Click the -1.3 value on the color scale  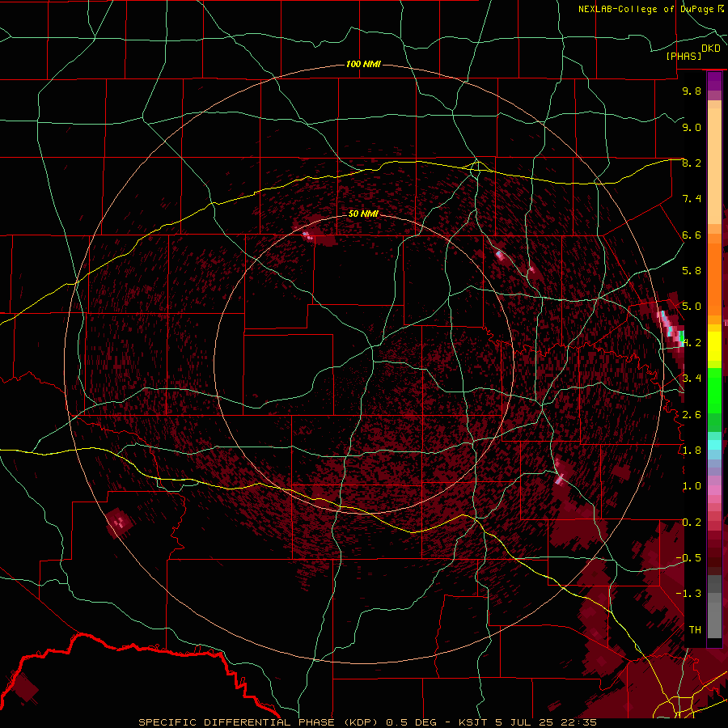pyautogui.click(x=688, y=594)
